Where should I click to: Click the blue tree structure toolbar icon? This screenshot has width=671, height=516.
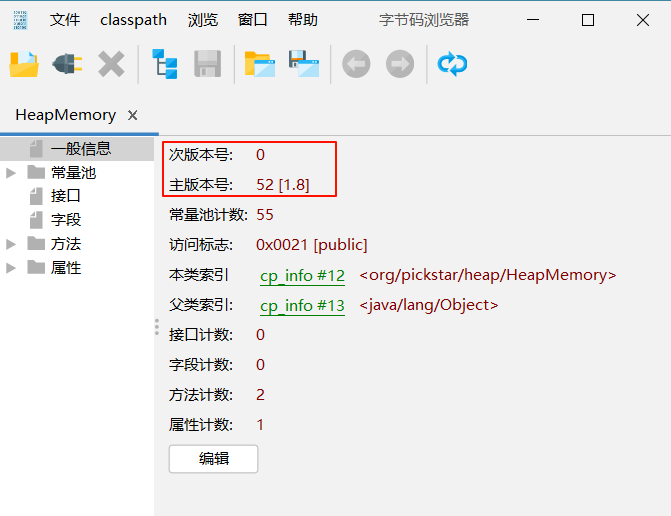pos(165,64)
